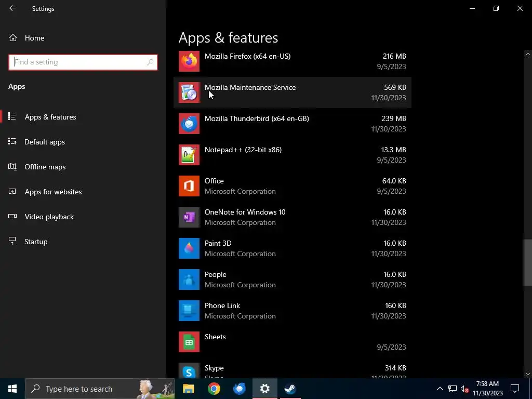Open the Windows Start menu
Screen dimensions: 532x399
tap(12, 389)
